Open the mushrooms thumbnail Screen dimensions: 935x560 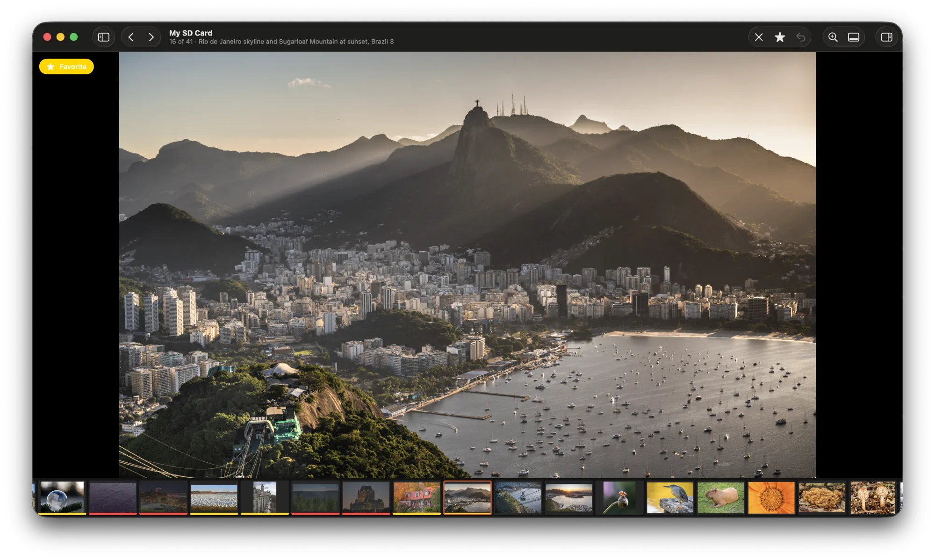[872, 498]
